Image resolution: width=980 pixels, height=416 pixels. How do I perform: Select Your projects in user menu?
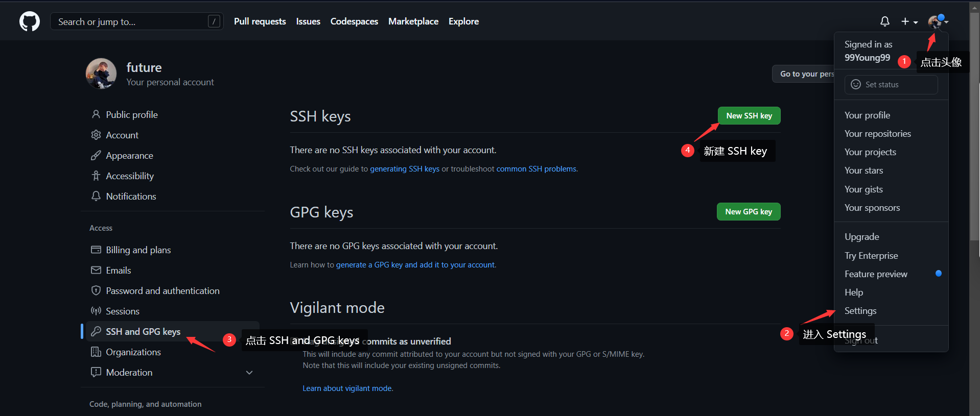[870, 152]
